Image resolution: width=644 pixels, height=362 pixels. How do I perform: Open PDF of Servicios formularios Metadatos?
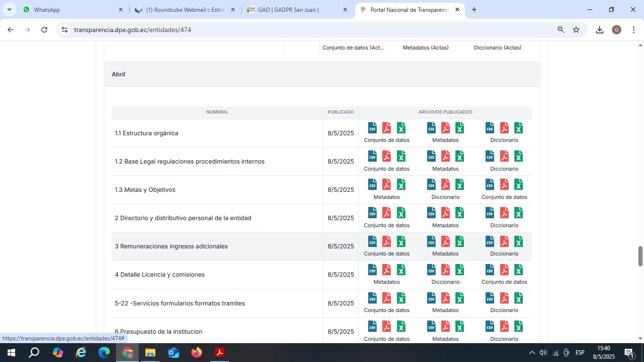point(446,298)
